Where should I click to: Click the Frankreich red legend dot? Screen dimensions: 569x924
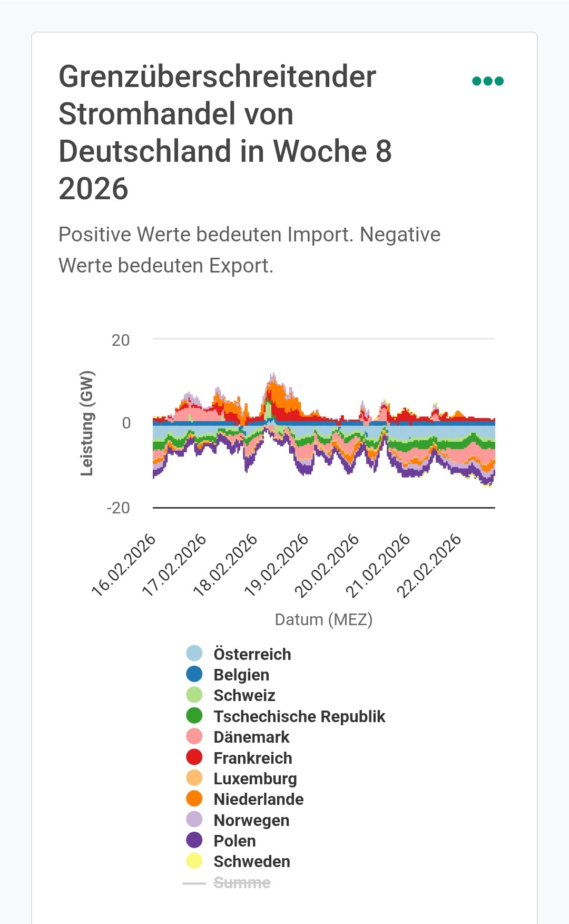tap(194, 757)
